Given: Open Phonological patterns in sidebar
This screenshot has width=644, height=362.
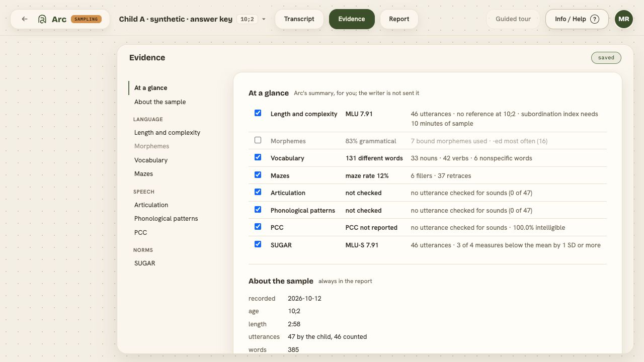Looking at the screenshot, I should click(166, 219).
